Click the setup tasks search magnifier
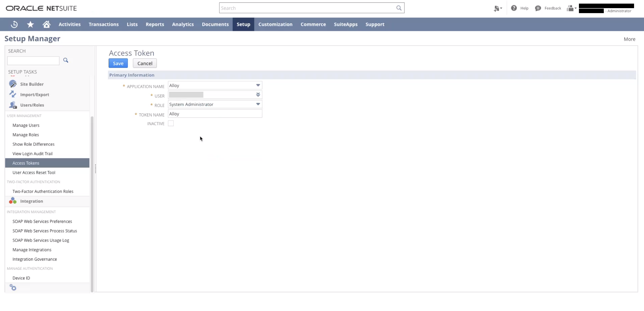Viewport: 644px width, 311px height. point(66,60)
